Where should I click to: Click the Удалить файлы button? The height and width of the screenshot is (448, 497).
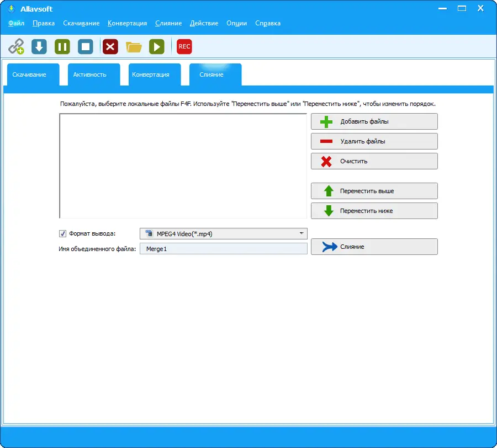click(374, 141)
